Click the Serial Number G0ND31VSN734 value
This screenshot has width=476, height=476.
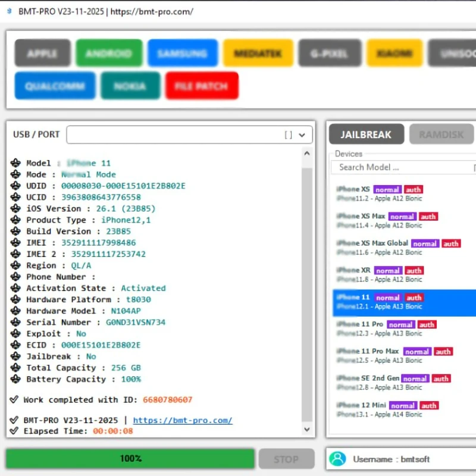[x=136, y=322]
